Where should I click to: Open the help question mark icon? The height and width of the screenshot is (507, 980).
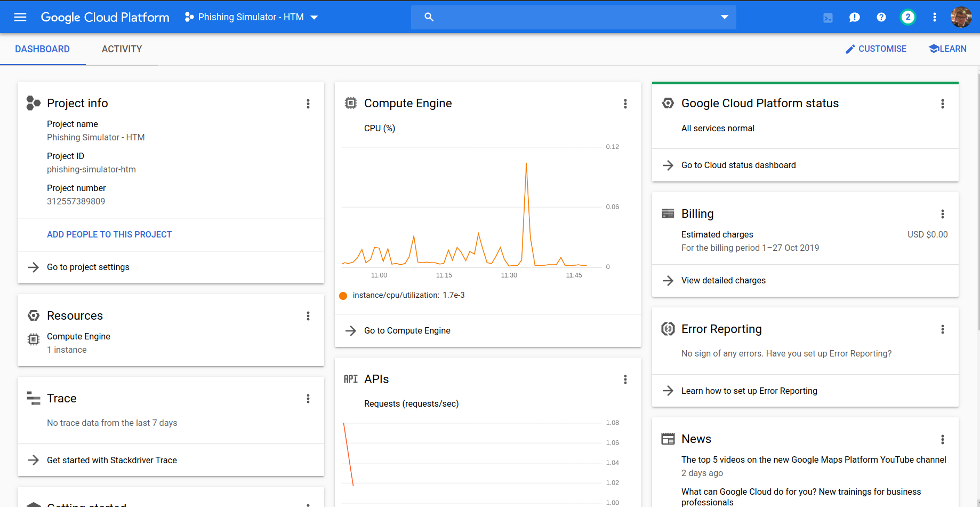click(881, 18)
